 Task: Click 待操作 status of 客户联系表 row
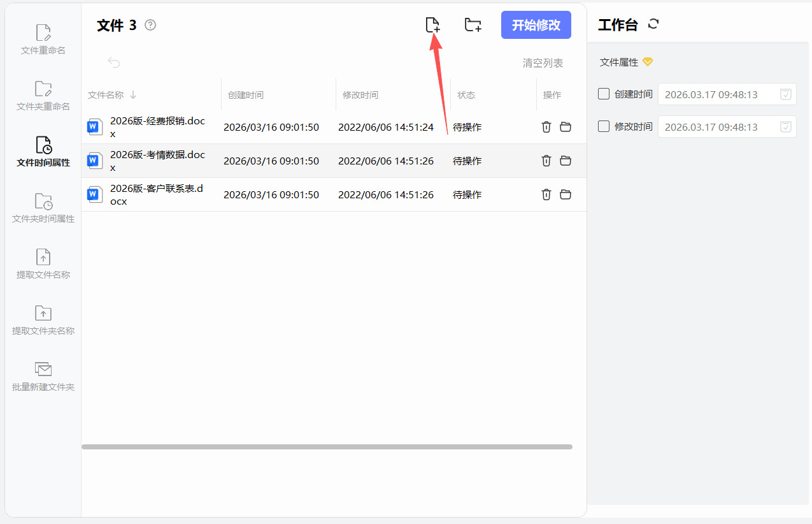tap(467, 194)
